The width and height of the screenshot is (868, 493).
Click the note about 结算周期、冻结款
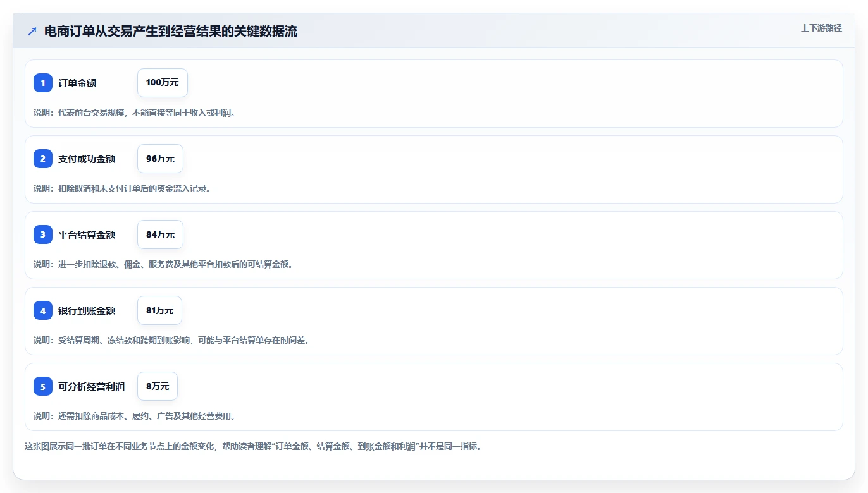pyautogui.click(x=171, y=340)
